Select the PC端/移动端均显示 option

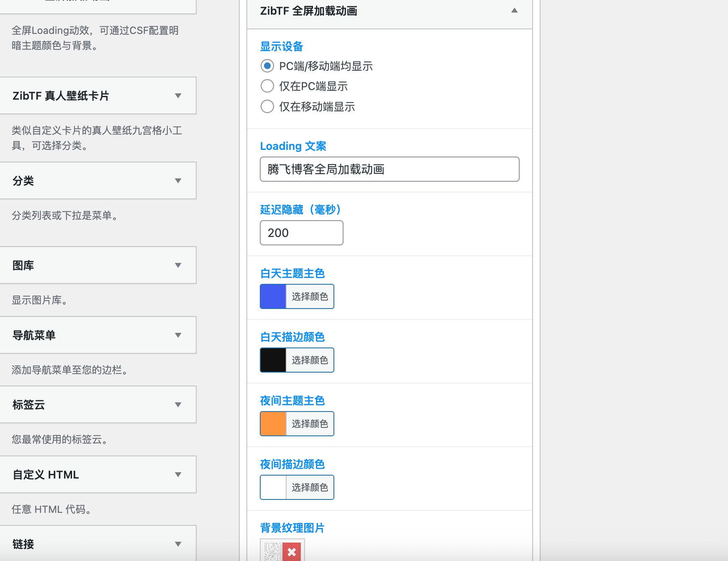click(x=267, y=66)
